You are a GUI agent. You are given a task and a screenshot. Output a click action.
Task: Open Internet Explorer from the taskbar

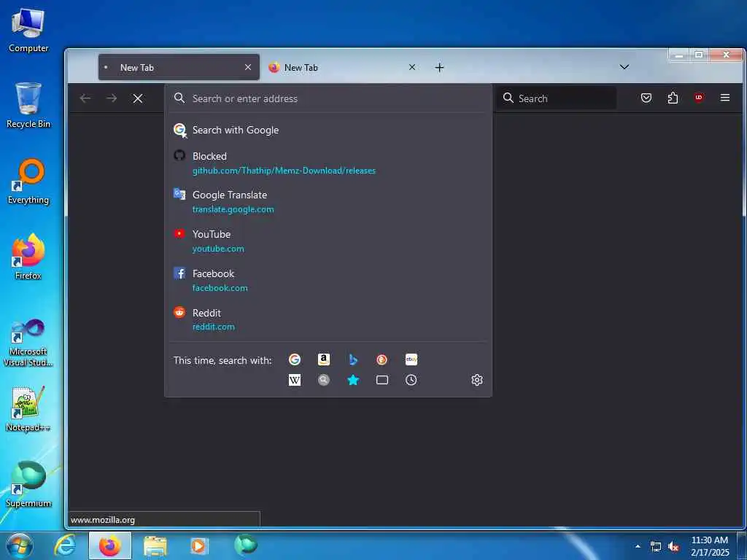pos(65,545)
